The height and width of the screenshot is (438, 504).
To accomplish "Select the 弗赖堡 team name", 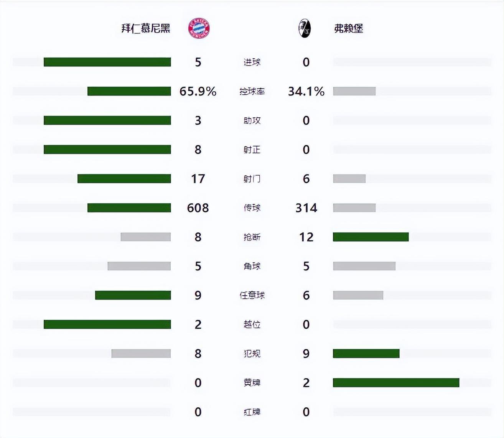I will pyautogui.click(x=348, y=28).
